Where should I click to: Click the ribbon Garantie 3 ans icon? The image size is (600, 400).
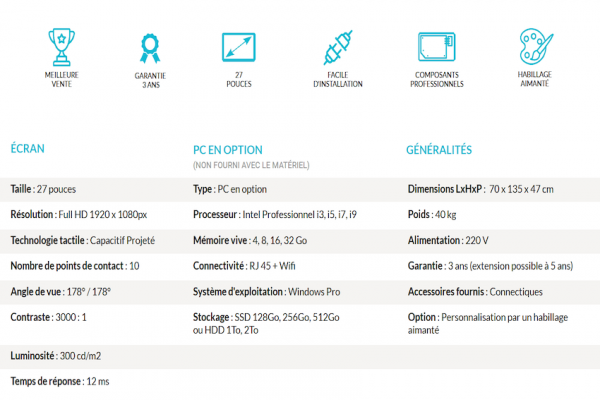click(x=150, y=49)
